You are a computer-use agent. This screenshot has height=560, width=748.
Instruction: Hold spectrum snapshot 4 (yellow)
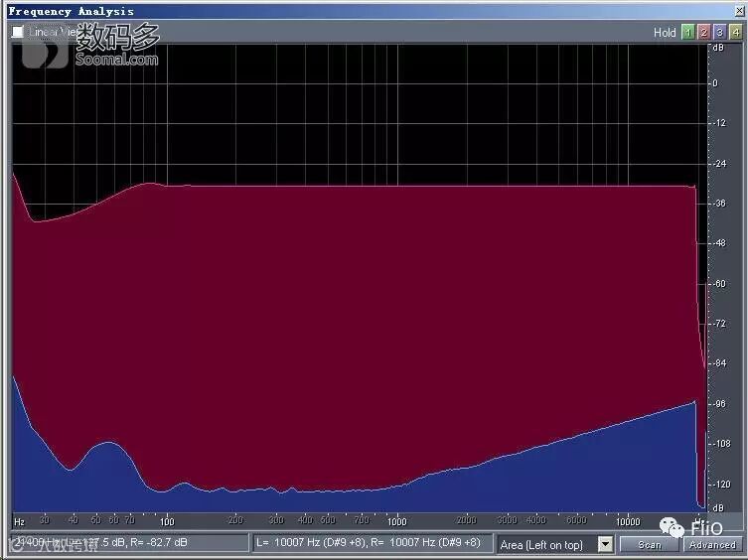click(x=736, y=32)
